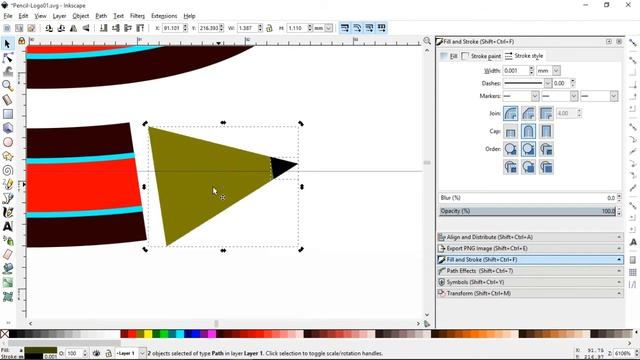The height and width of the screenshot is (360, 640).
Task: Click rotate 90 degrees counter-clockwise icon
Action: pyautogui.click(x=49, y=28)
